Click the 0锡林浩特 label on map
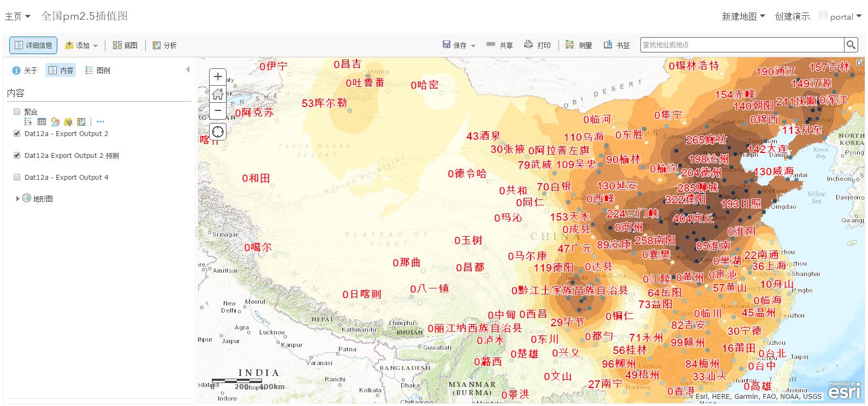This screenshot has height=406, width=868. coord(694,66)
